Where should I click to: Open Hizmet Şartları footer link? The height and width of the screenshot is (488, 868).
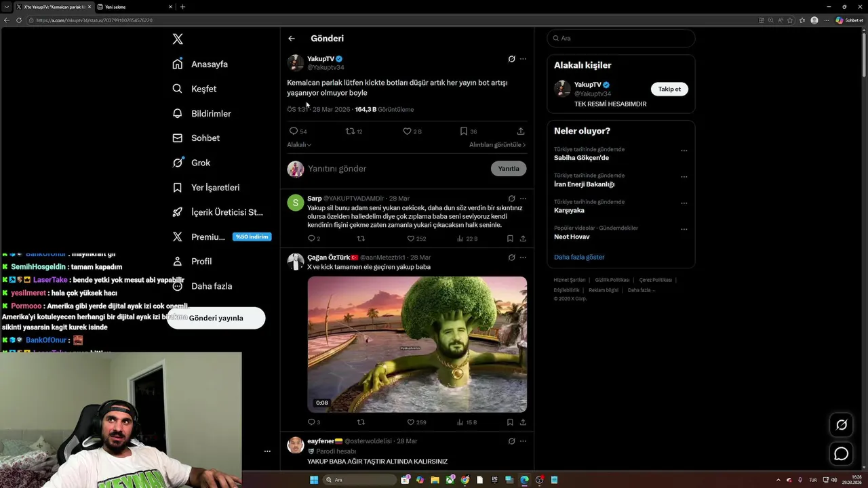(570, 280)
